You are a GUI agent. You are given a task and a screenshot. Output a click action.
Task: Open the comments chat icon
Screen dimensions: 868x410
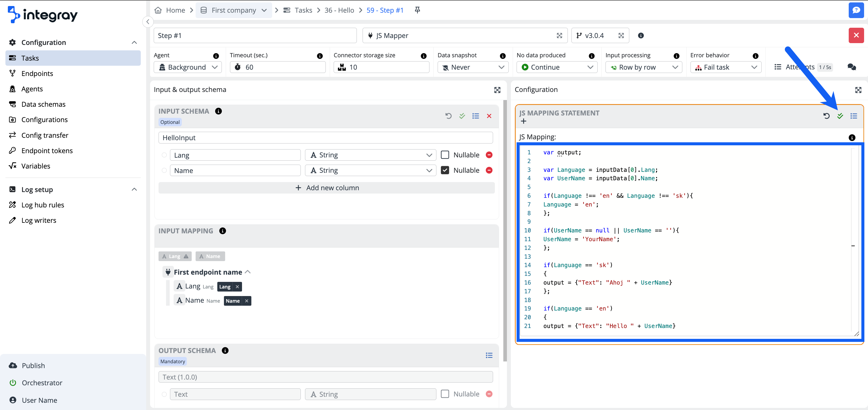(x=851, y=67)
